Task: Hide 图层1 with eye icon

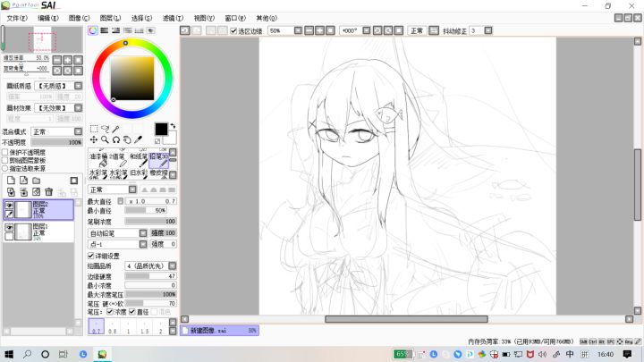Action: pos(9,227)
